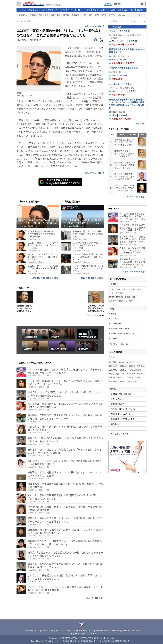This screenshot has width=163, height=644.
Task: Go to next slide in carousel
Action: point(101,340)
